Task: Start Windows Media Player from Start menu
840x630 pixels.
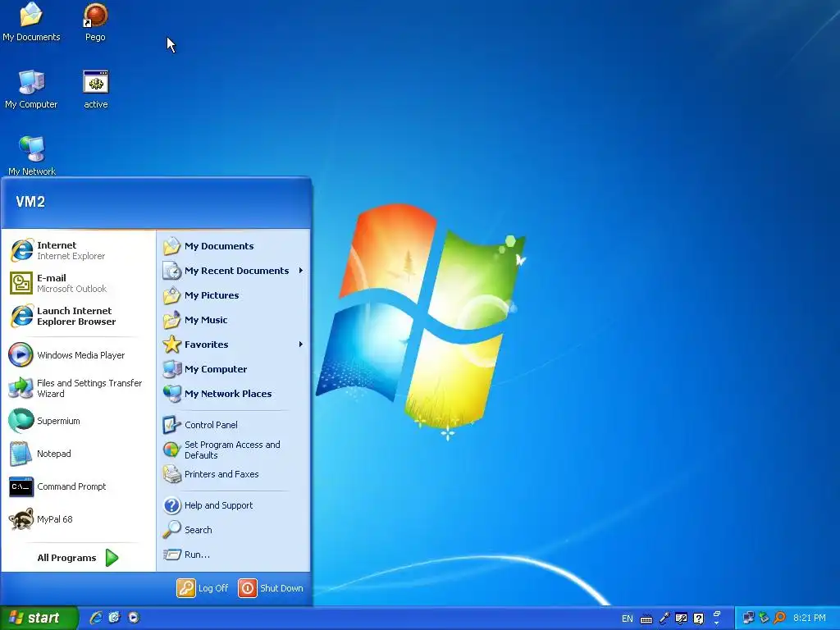Action: (78, 354)
